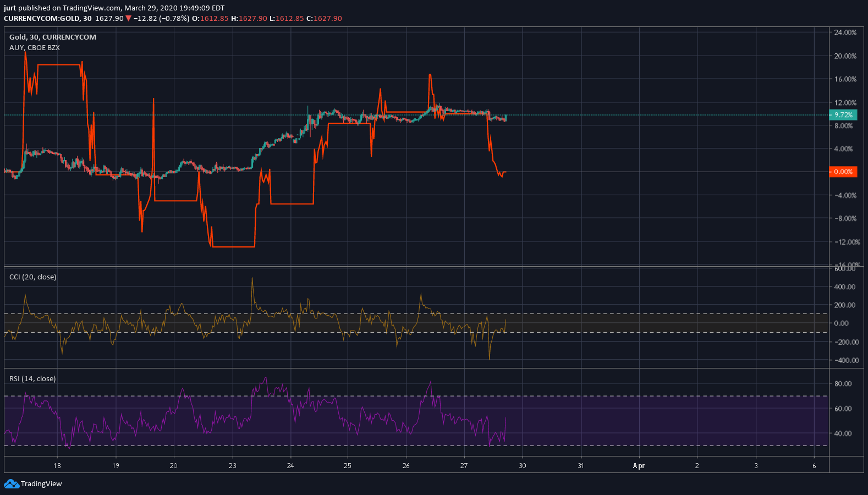Screen dimensions: 868x495
Task: Click the orange 0.00% price label
Action: coord(843,172)
